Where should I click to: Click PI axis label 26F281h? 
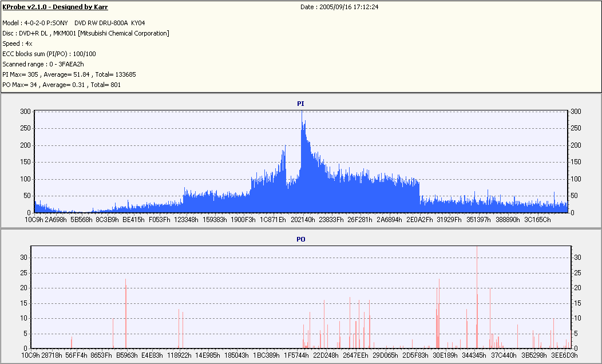(360, 220)
